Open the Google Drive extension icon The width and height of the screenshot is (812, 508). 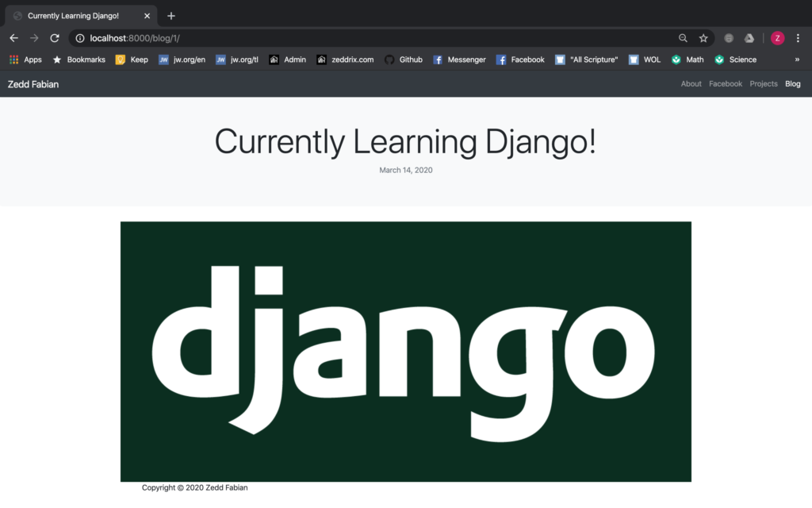pos(749,38)
